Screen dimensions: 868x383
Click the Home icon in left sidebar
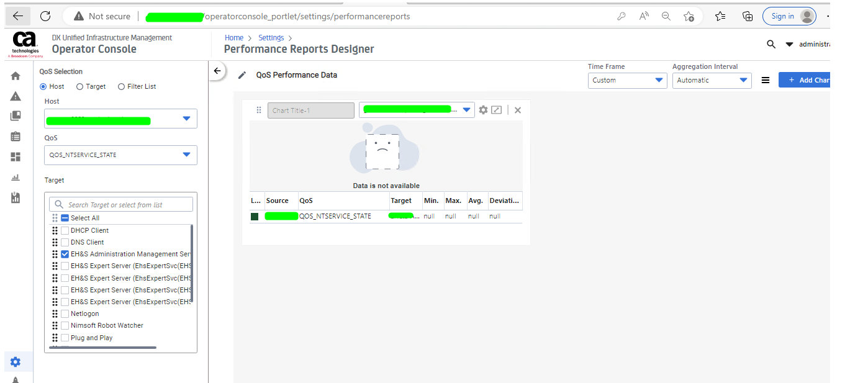pyautogui.click(x=16, y=76)
